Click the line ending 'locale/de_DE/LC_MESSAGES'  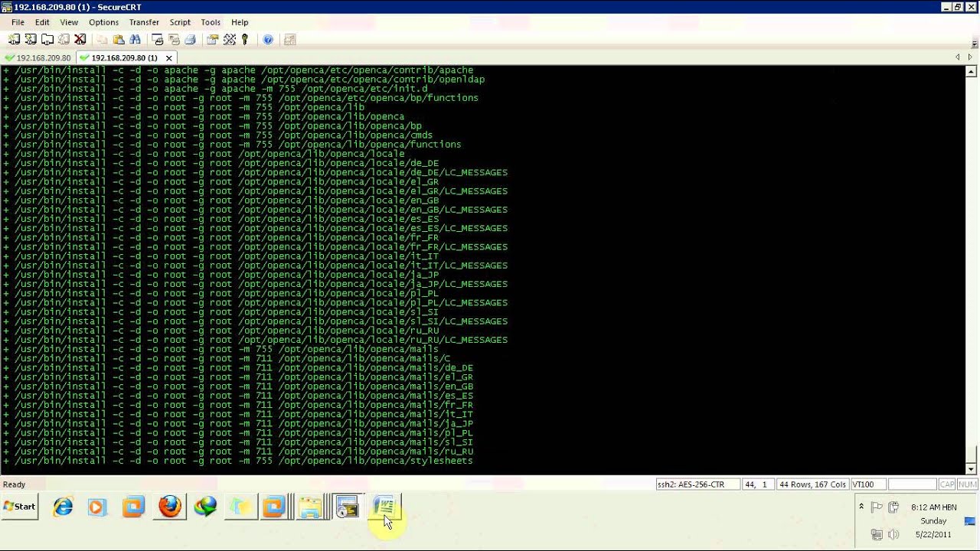(255, 172)
